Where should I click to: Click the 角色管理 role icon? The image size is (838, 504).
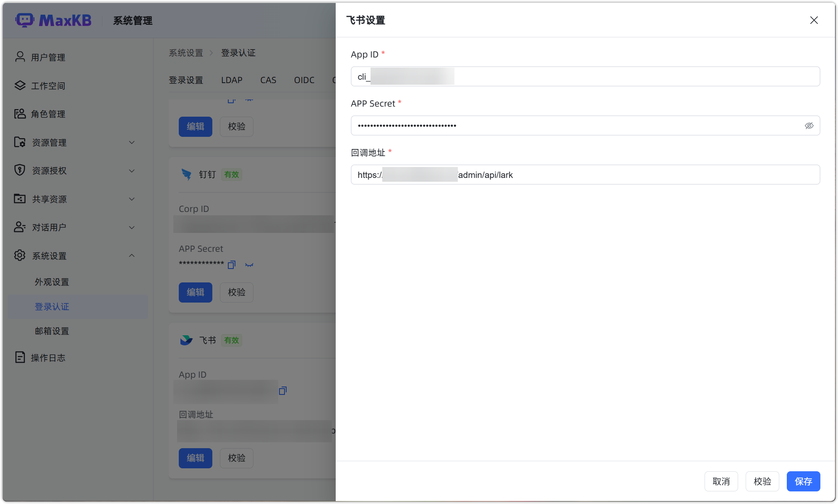(20, 114)
